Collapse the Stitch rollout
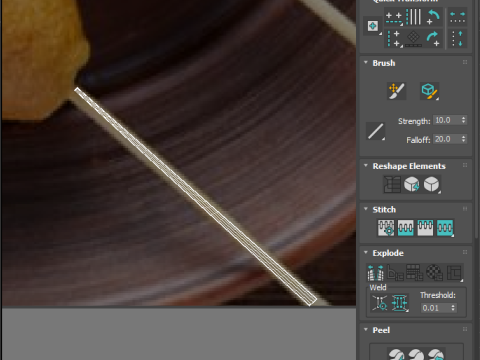This screenshot has width=480, height=360. pyautogui.click(x=366, y=209)
